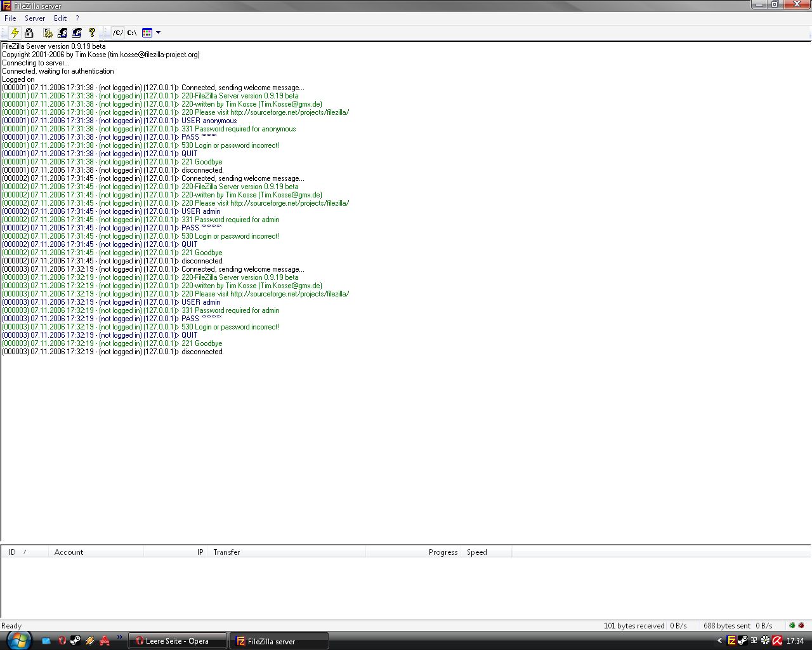Open the File menu
This screenshot has height=650, width=812.
coord(10,18)
